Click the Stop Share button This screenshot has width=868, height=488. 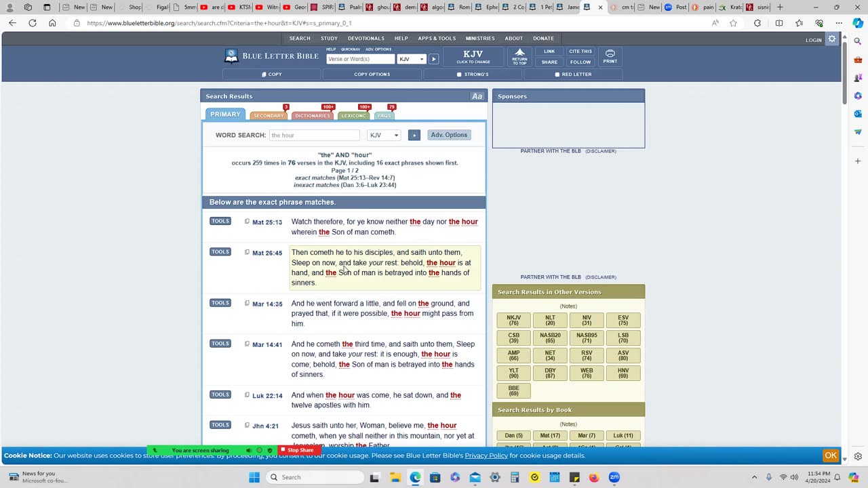coord(297,450)
